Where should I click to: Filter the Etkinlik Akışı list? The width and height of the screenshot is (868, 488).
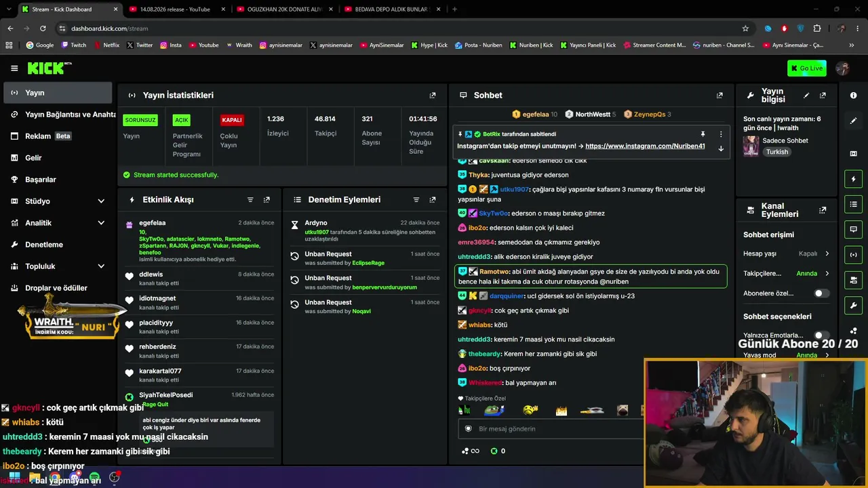(250, 200)
